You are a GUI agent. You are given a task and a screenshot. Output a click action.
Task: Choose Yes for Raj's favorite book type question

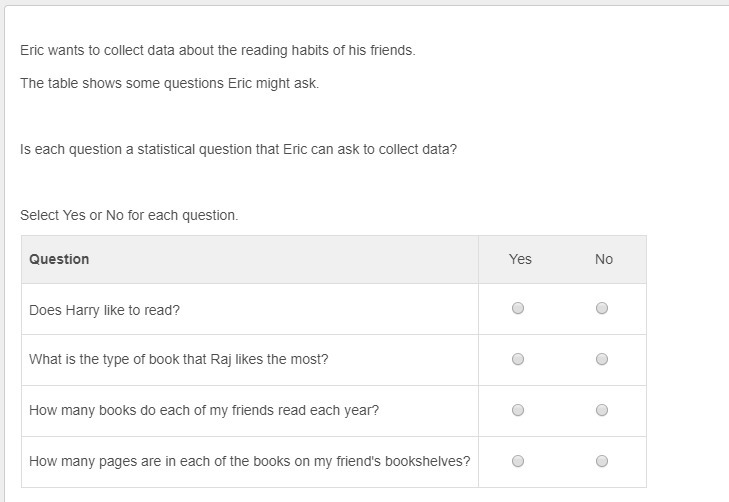point(518,359)
